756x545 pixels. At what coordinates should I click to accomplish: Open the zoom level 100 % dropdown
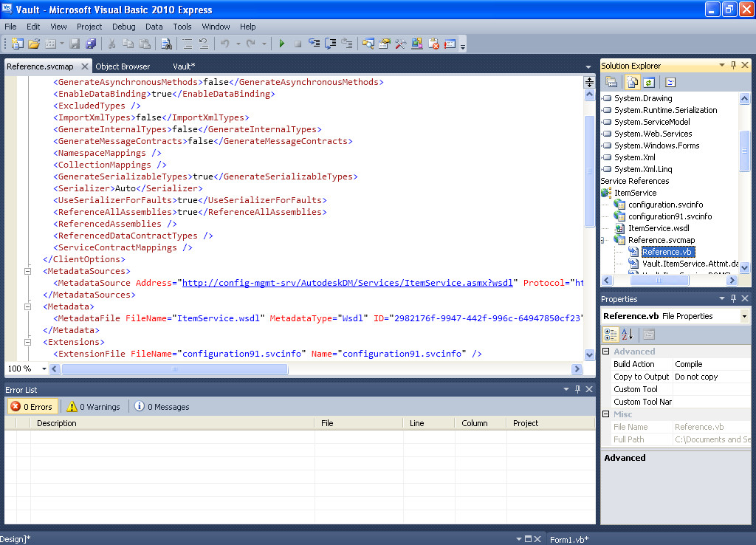pyautogui.click(x=44, y=369)
